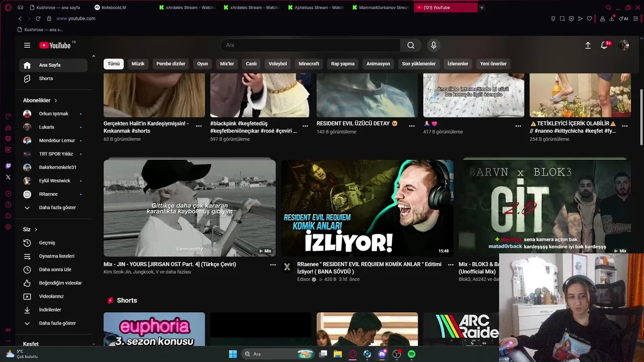This screenshot has width=644, height=362.
Task: Open YouTube notifications bell
Action: point(605,45)
